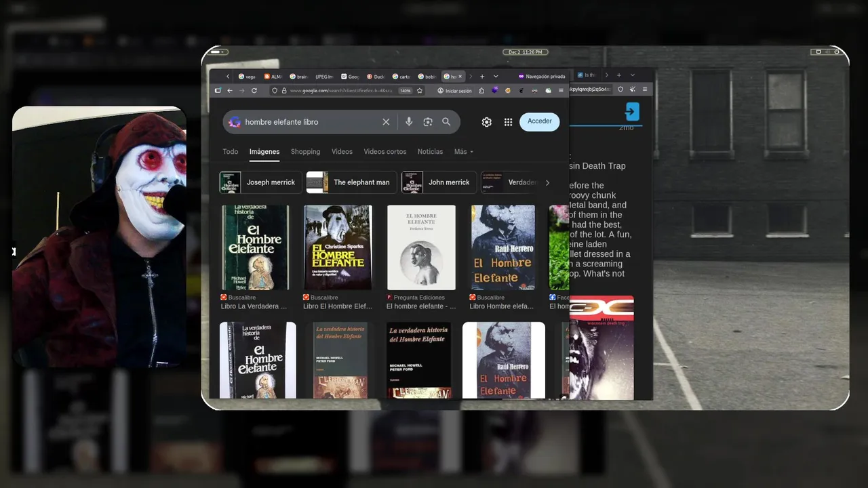Open a new tab with plus button
This screenshot has width=868, height=488.
point(482,77)
